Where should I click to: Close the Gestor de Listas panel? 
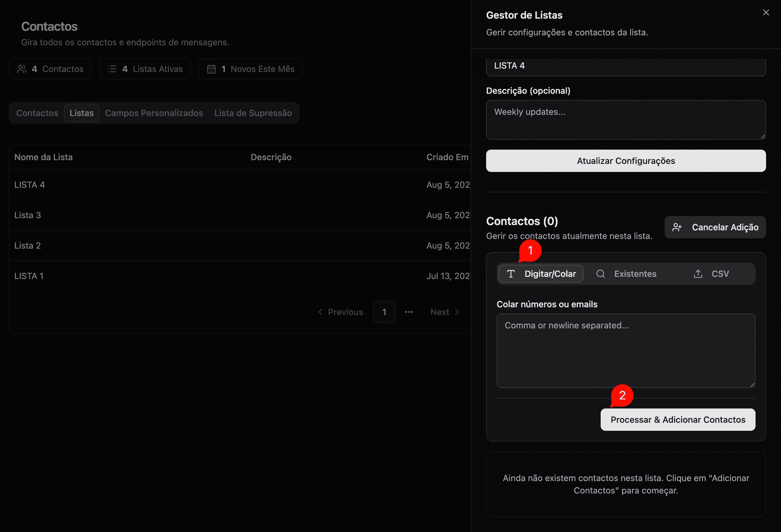click(765, 12)
